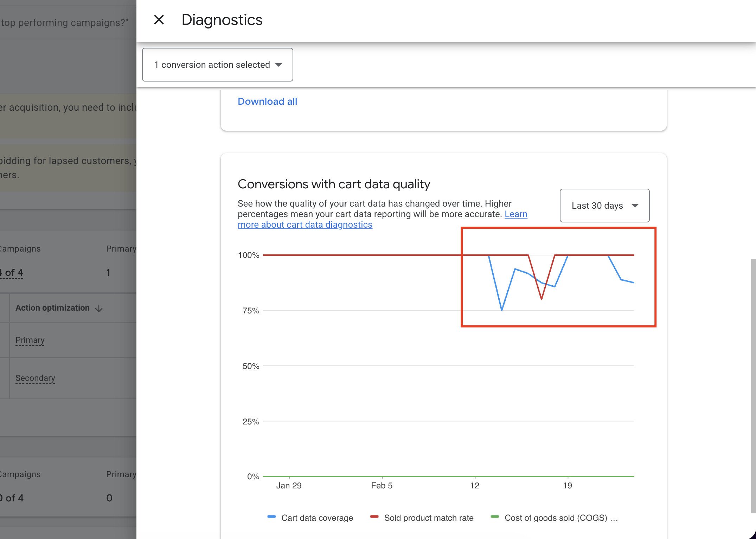Click the Download all link
Screen dimensions: 756x539
(267, 102)
